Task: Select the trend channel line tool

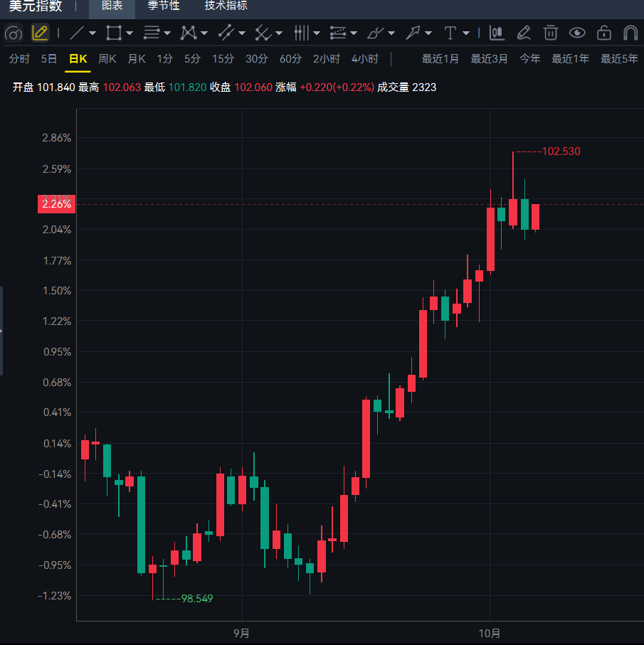Action: click(x=226, y=33)
